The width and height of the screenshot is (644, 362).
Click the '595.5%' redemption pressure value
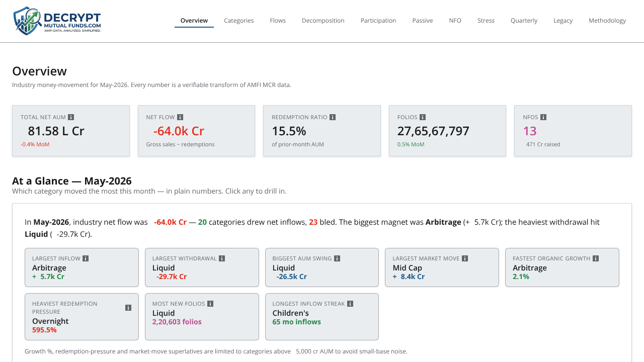pos(44,330)
